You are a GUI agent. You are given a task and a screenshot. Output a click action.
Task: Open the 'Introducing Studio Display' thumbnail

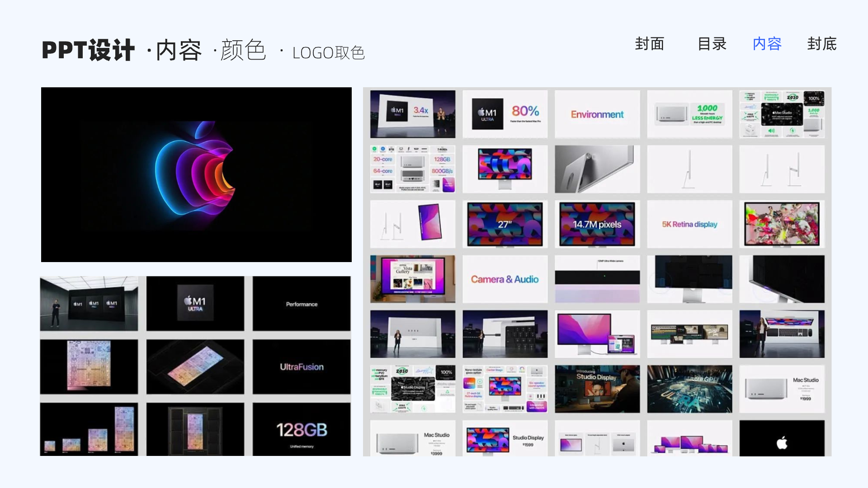(597, 389)
